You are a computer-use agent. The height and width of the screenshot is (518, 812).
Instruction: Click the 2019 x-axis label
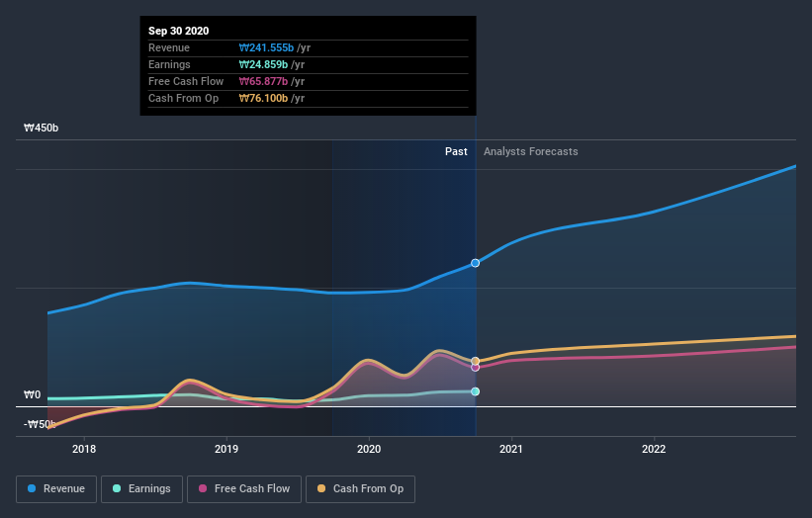tap(226, 449)
